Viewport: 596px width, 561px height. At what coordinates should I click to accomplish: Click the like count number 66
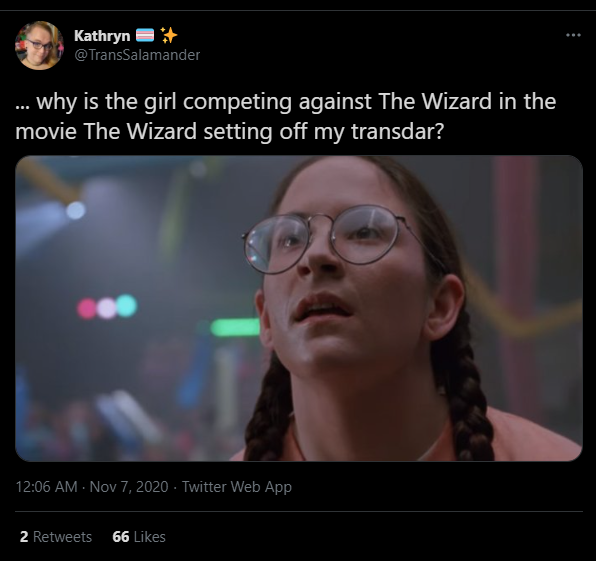point(120,537)
